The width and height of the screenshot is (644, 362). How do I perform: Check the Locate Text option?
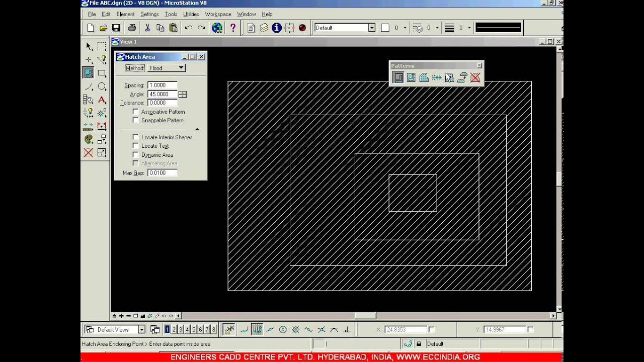[x=135, y=146]
